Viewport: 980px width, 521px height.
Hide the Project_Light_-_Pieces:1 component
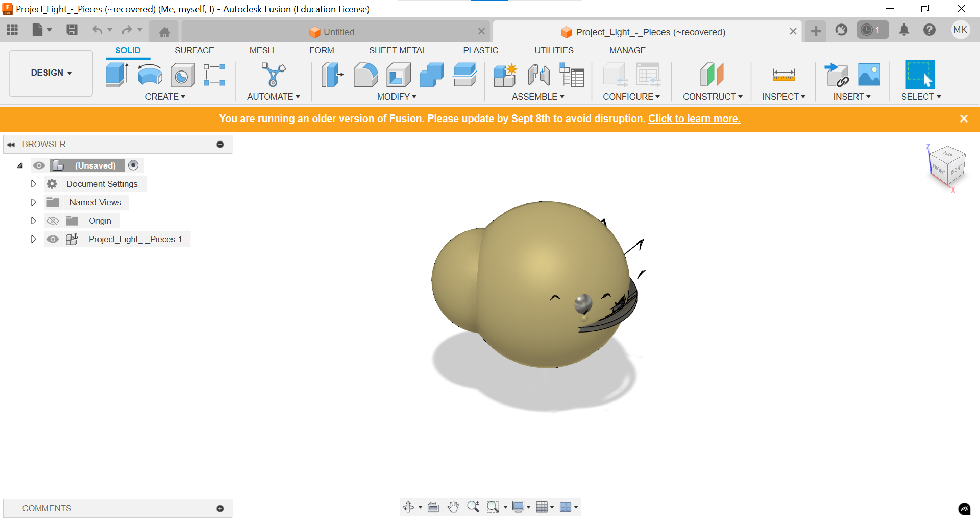(53, 239)
